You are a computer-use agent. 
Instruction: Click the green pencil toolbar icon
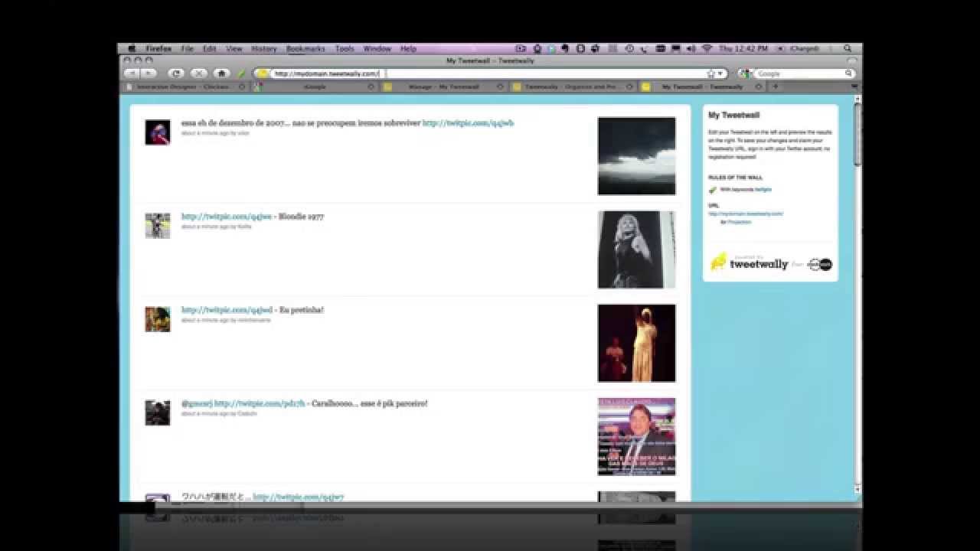[242, 73]
